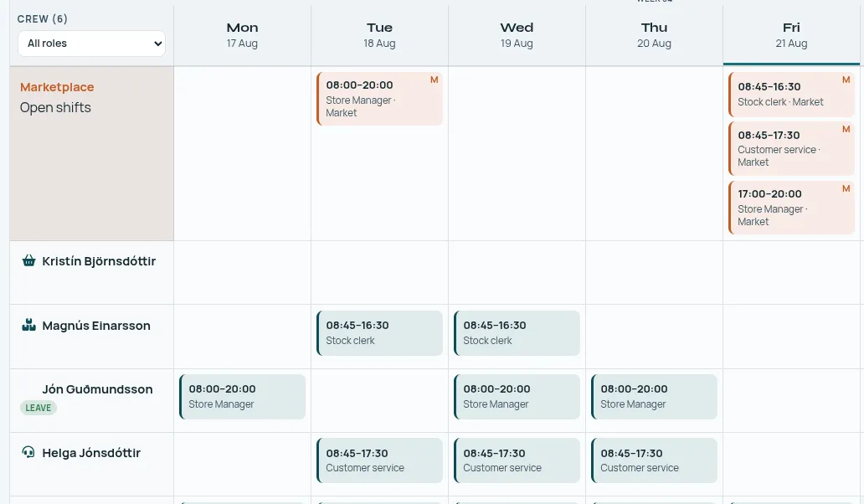This screenshot has height=504, width=864.
Task: Click M badge on Friday Customer service shift
Action: point(846,129)
